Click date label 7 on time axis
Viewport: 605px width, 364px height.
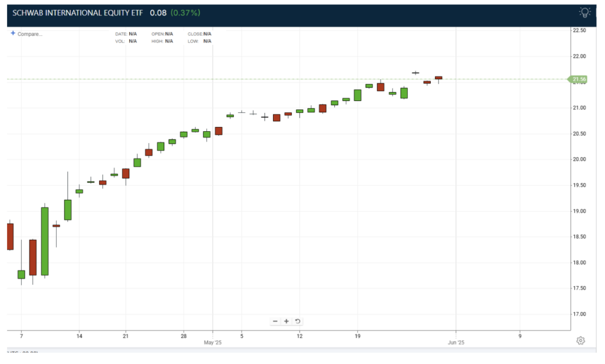pos(22,336)
